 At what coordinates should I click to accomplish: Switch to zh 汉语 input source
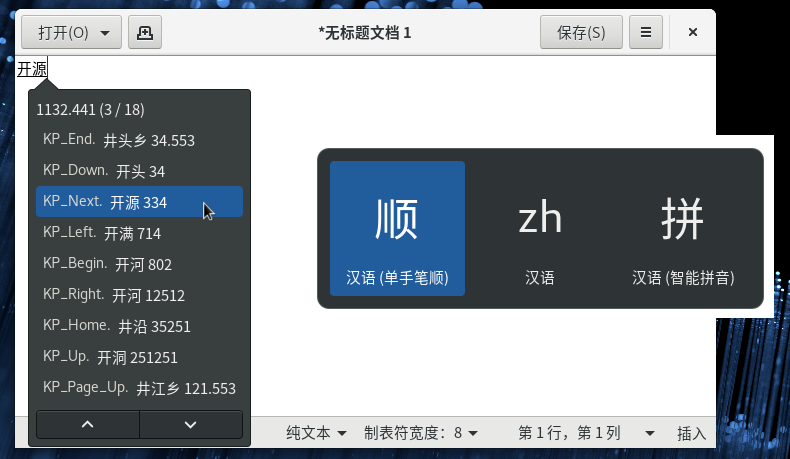[x=540, y=228]
